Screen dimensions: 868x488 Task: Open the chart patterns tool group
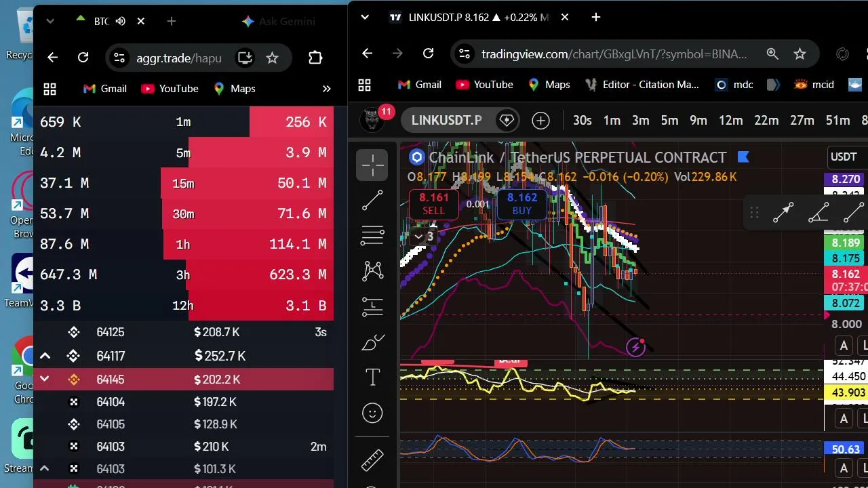[372, 271]
